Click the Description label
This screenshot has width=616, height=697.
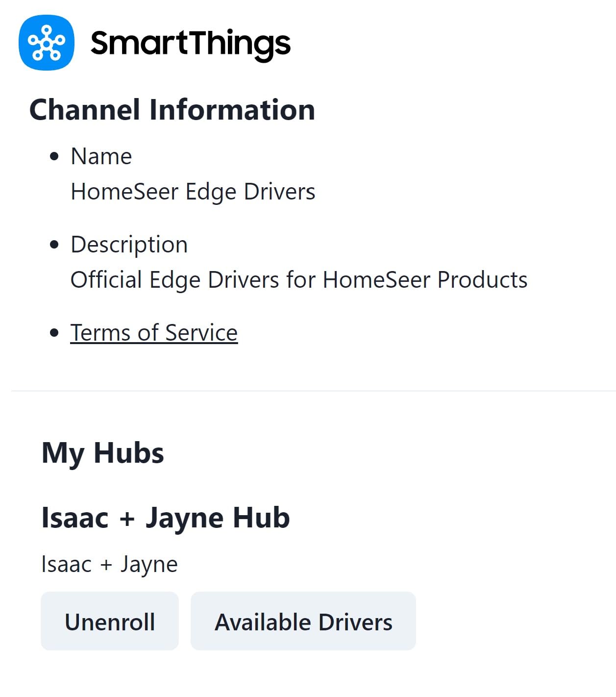click(129, 245)
